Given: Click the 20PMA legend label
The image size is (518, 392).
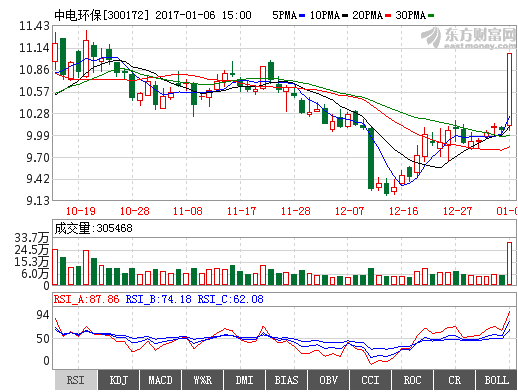Looking at the screenshot, I should 368,15.
